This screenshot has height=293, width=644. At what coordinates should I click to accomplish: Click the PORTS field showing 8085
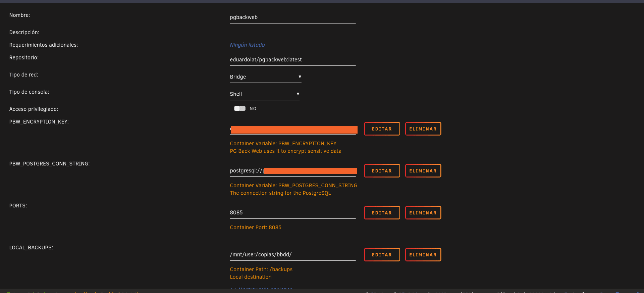(x=292, y=213)
